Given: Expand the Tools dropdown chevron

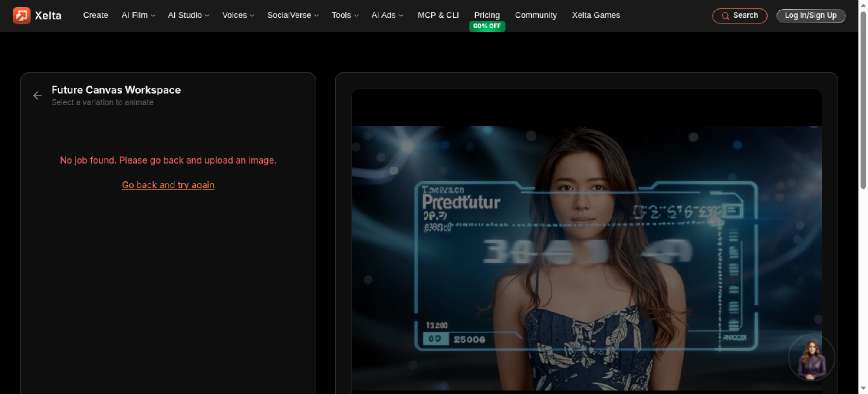Looking at the screenshot, I should [356, 16].
